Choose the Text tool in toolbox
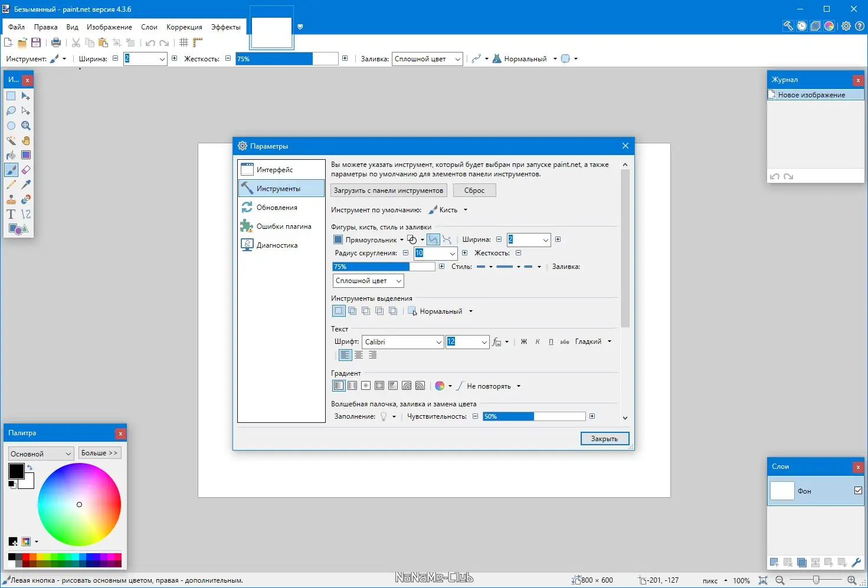The image size is (868, 588). (x=11, y=214)
